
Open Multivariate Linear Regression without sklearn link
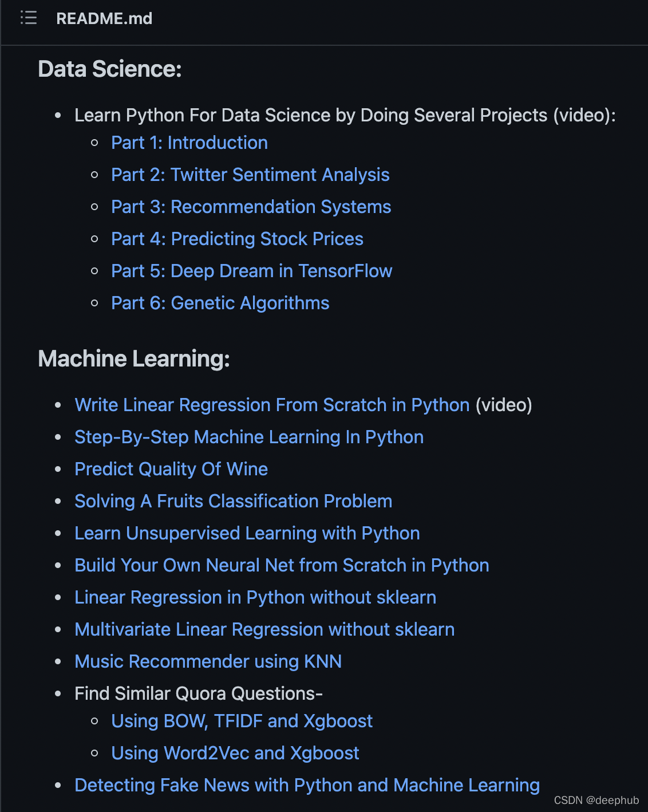[x=264, y=629]
